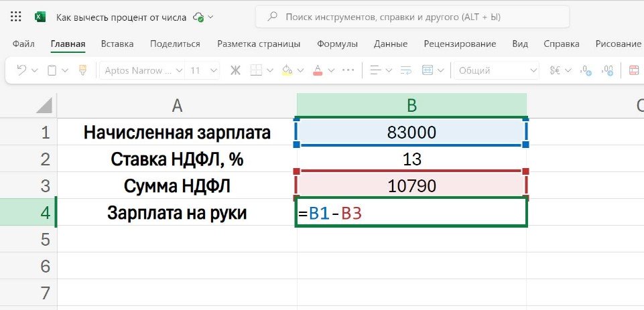This screenshot has height=310, width=644.
Task: Select the Format Painter brush
Action: (83, 70)
